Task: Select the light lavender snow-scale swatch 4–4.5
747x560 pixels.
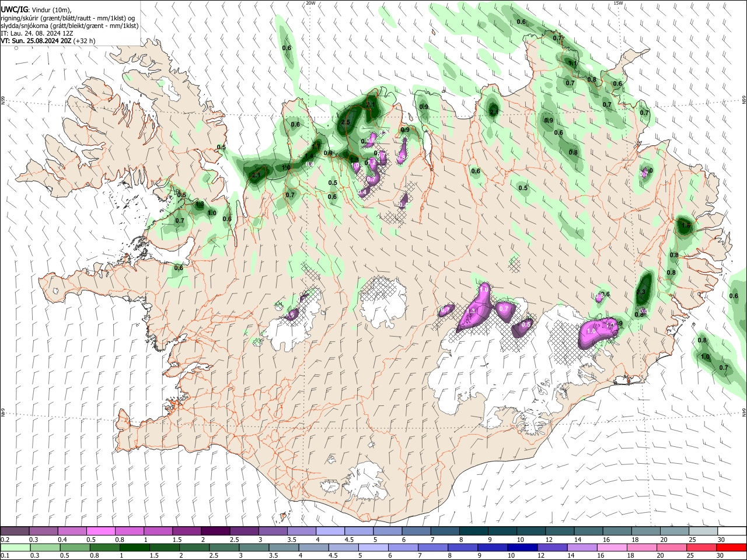Action: coord(330,531)
